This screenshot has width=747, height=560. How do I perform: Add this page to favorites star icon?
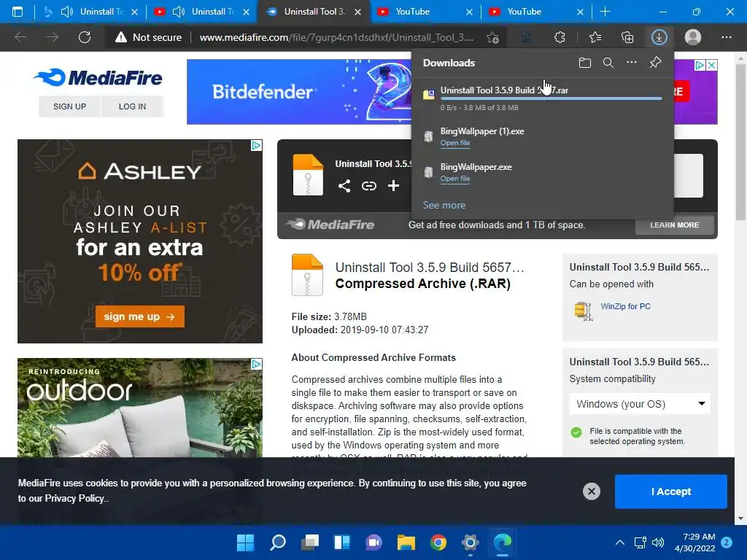coord(492,37)
